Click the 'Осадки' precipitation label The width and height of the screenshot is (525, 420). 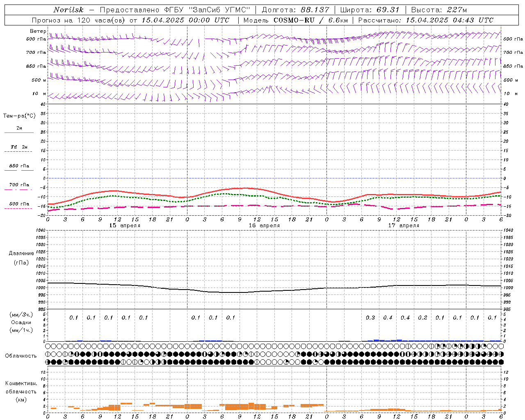(x=21, y=322)
